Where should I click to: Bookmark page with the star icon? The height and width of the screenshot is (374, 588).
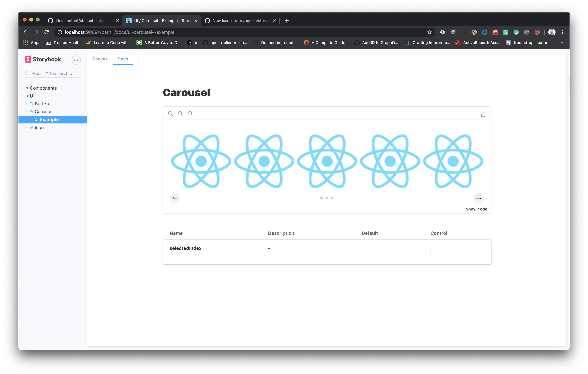(429, 32)
